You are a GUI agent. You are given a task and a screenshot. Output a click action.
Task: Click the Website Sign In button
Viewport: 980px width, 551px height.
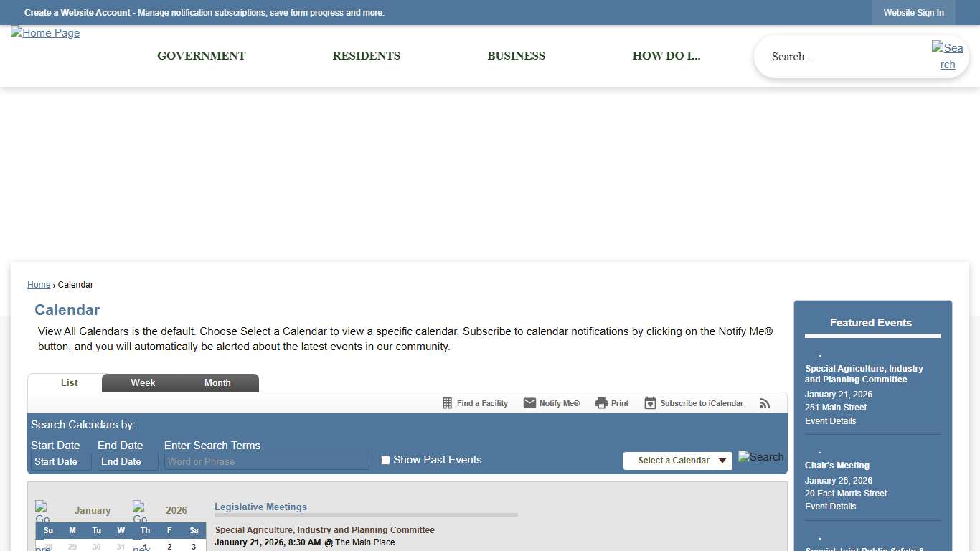coord(913,12)
